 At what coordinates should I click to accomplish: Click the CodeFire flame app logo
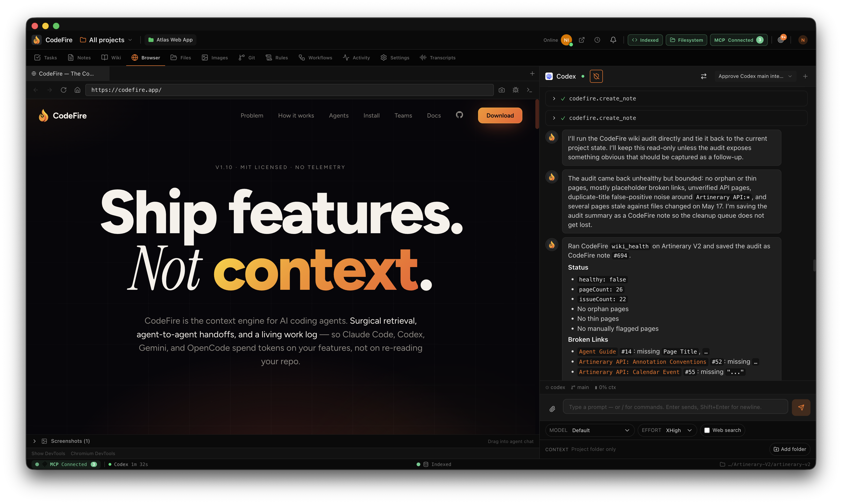pyautogui.click(x=37, y=40)
